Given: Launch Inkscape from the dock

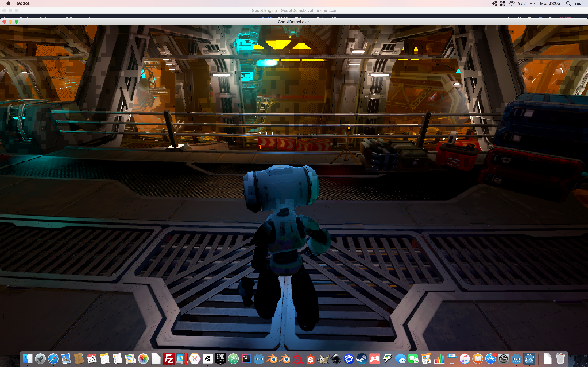Looking at the screenshot, I should [x=336, y=359].
